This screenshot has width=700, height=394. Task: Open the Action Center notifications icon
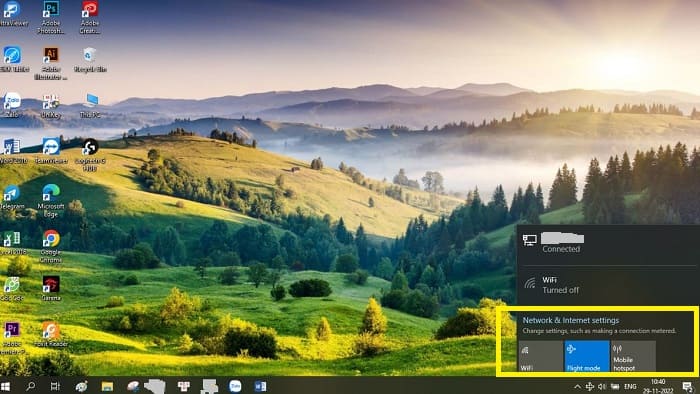tap(688, 386)
